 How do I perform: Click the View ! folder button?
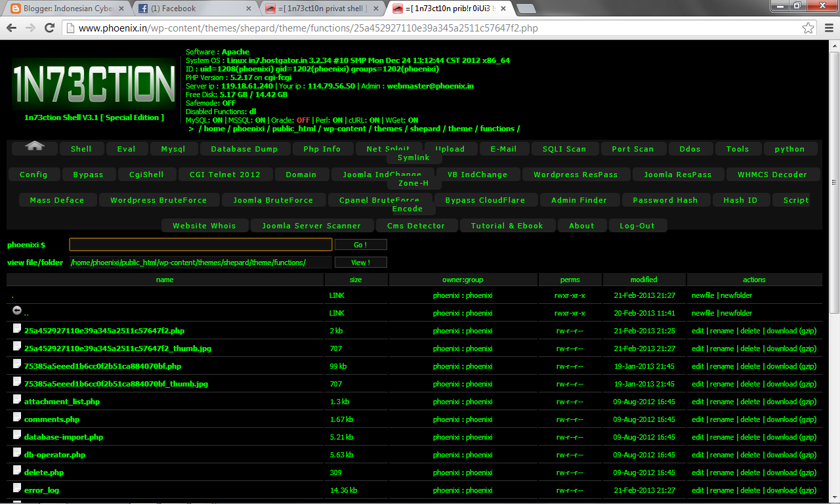[360, 262]
